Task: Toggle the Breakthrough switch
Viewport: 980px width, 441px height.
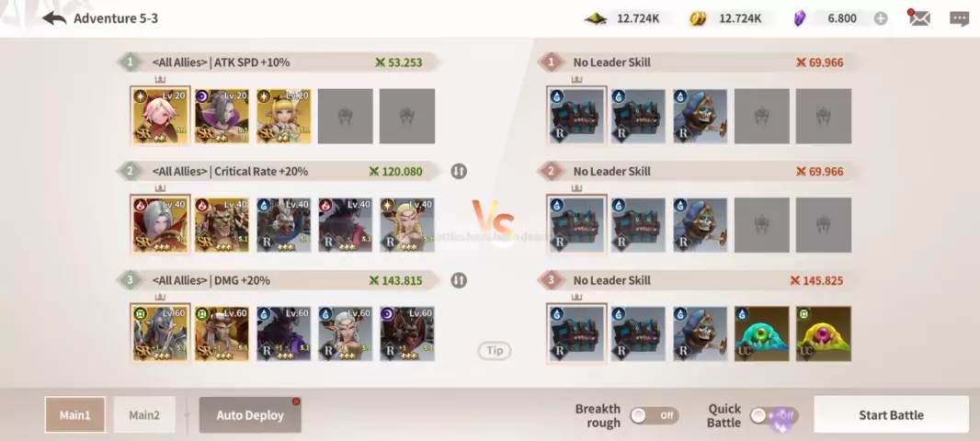Action: [x=654, y=415]
